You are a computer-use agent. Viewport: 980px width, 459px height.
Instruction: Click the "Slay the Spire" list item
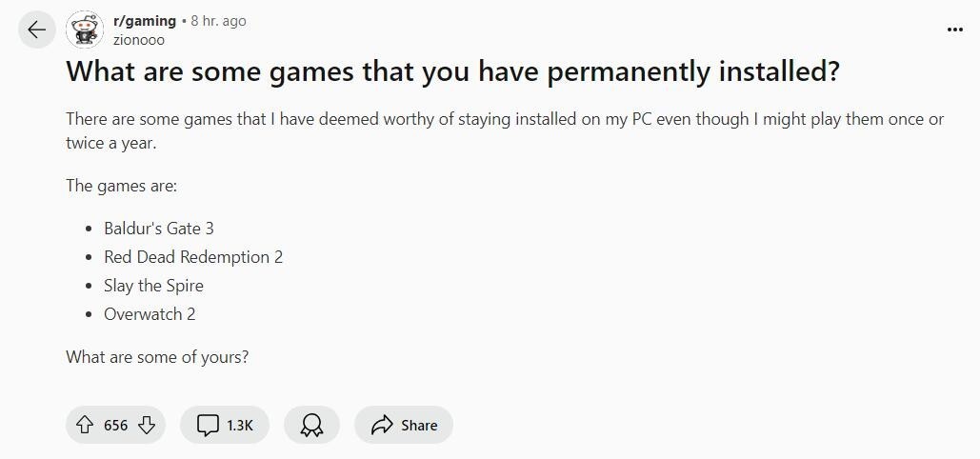point(153,286)
